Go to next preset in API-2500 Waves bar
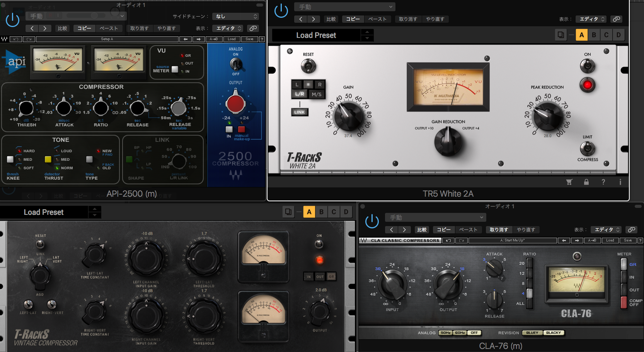This screenshot has width=644, height=352. click(x=199, y=39)
